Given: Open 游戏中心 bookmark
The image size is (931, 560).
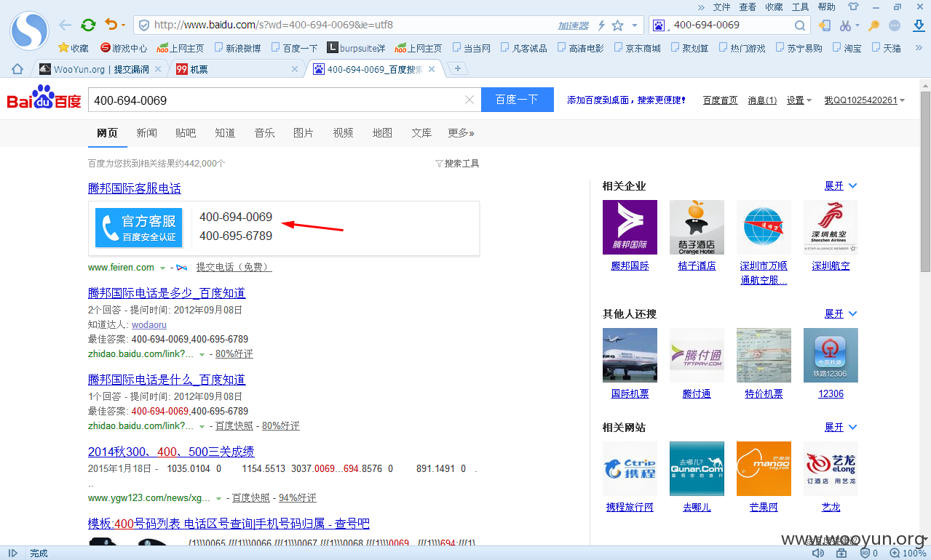Looking at the screenshot, I should point(124,48).
